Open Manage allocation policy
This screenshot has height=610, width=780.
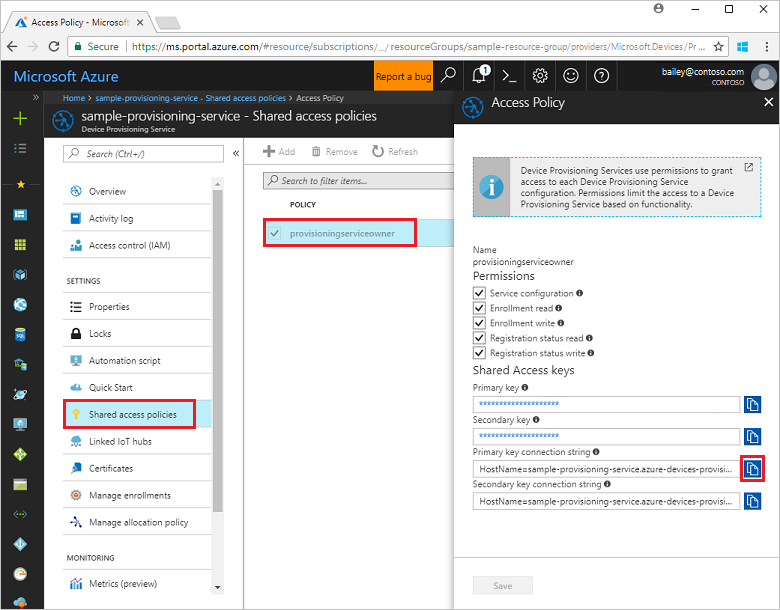tap(137, 522)
